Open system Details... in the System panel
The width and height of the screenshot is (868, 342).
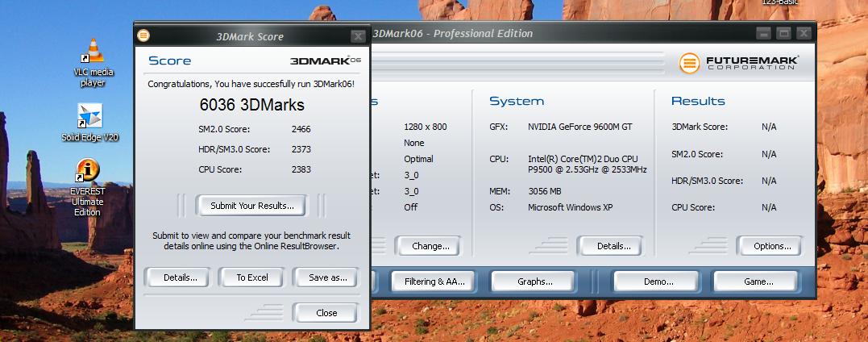point(613,245)
